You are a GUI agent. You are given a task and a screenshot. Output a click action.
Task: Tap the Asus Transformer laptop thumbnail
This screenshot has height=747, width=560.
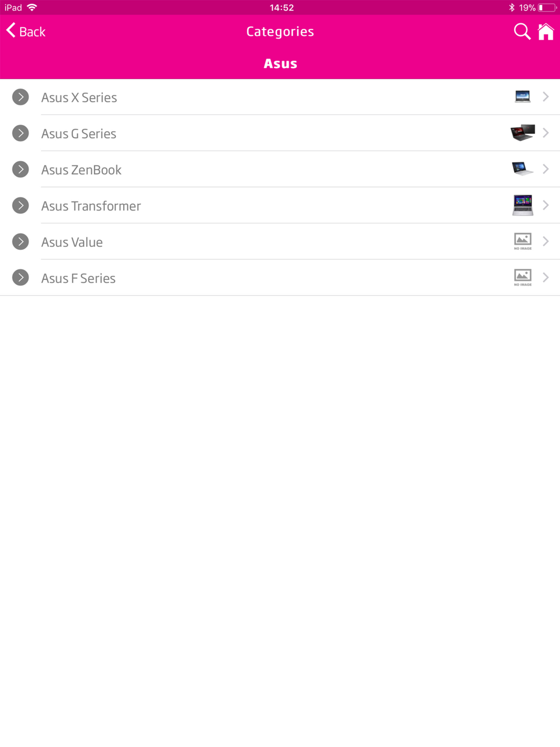[x=522, y=205]
